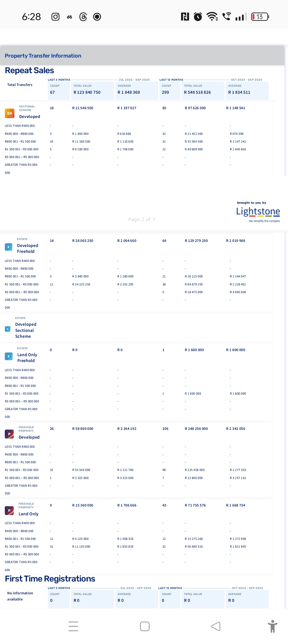Tap the NFC status icon
Screen dimensions: 288x644
pos(185,17)
